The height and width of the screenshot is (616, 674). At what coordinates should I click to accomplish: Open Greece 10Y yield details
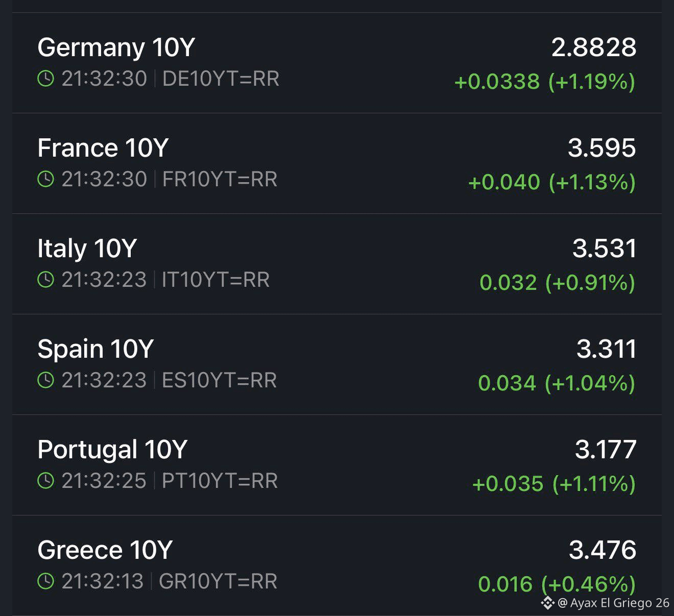[x=105, y=550]
